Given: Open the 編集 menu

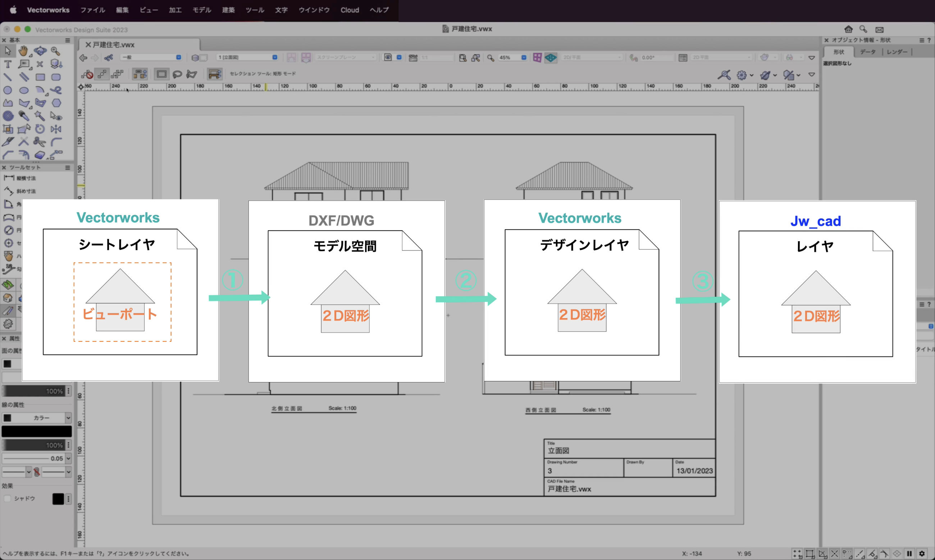Looking at the screenshot, I should coord(122,10).
